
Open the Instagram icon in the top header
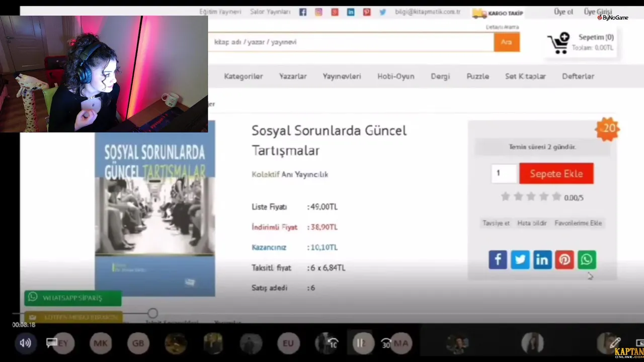coord(318,12)
